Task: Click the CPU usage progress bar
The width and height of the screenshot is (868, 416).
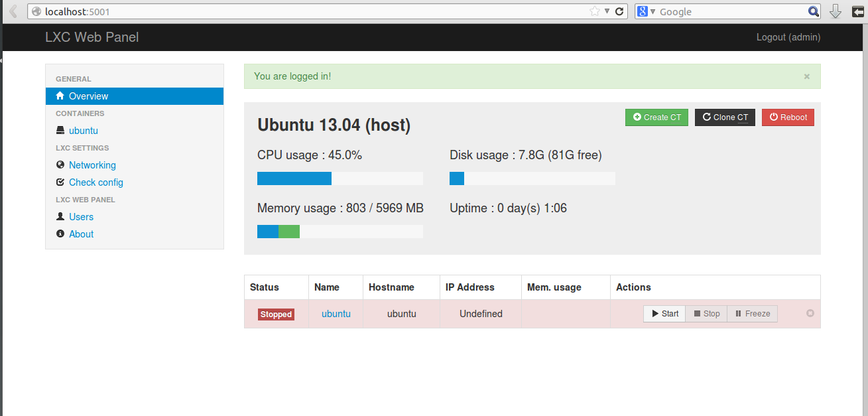Action: click(340, 178)
